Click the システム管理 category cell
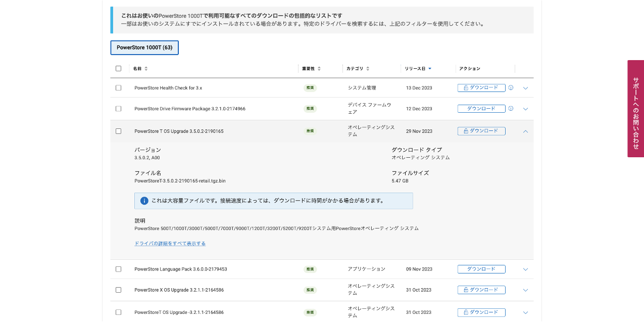 [x=362, y=88]
